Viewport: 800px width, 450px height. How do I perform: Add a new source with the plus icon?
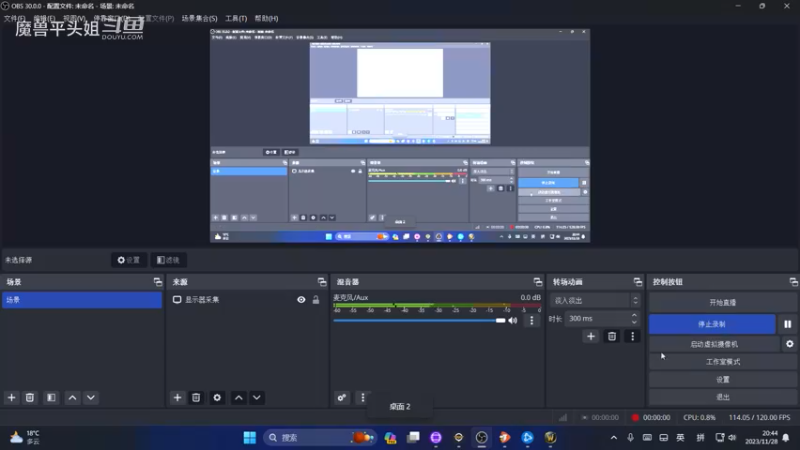pyautogui.click(x=177, y=397)
